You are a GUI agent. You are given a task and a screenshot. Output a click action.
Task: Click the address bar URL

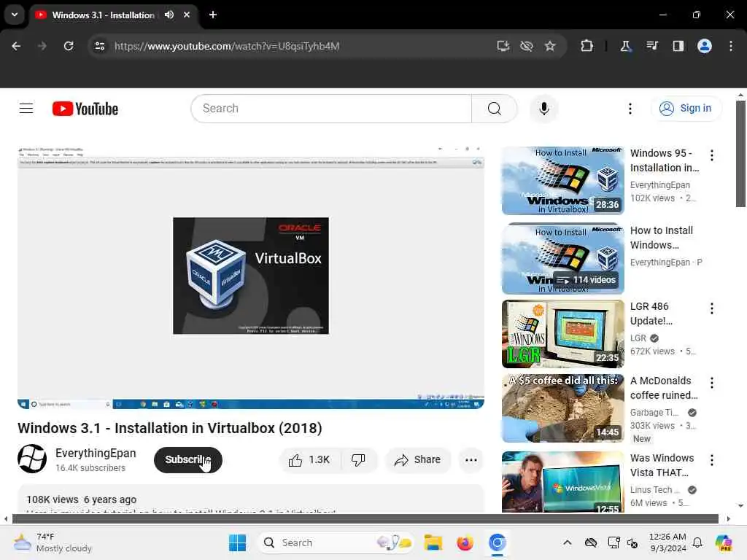tap(227, 46)
